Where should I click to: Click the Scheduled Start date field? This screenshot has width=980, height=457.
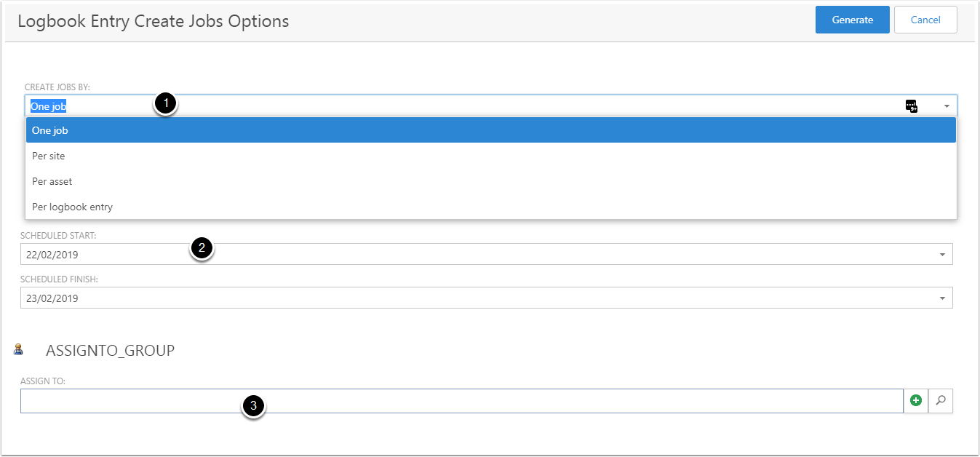473,255
